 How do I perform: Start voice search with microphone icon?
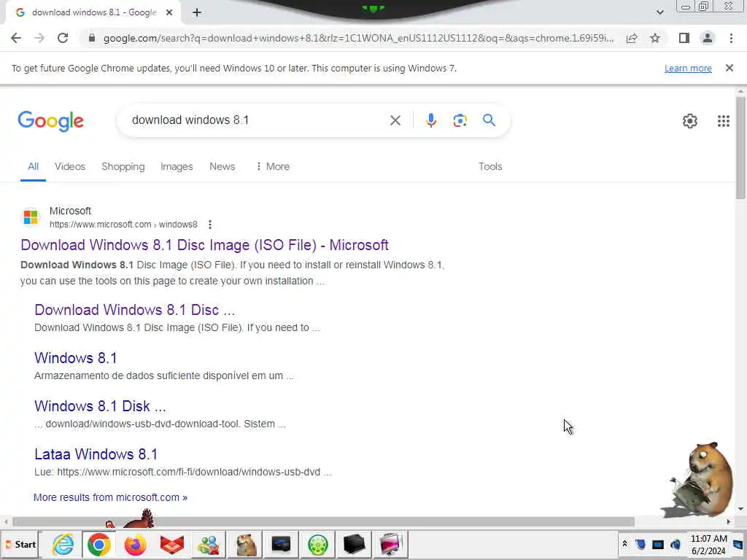point(430,120)
